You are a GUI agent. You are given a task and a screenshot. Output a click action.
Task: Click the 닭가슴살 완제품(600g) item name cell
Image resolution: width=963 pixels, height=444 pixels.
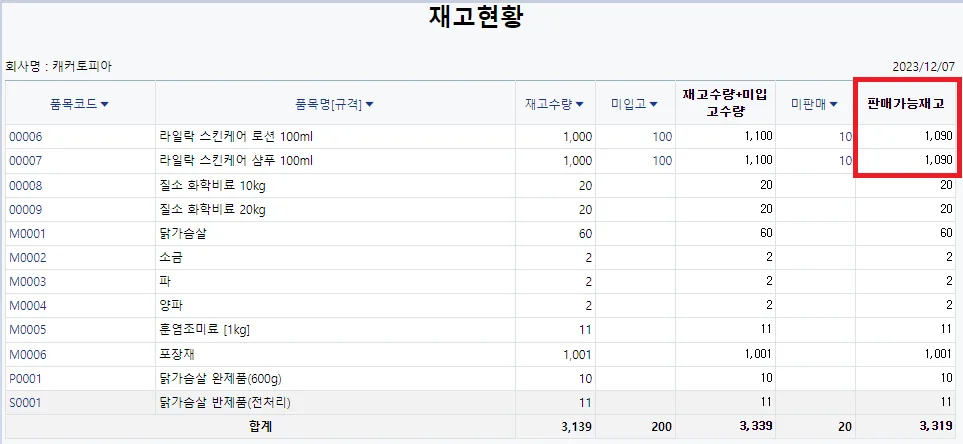(x=335, y=379)
